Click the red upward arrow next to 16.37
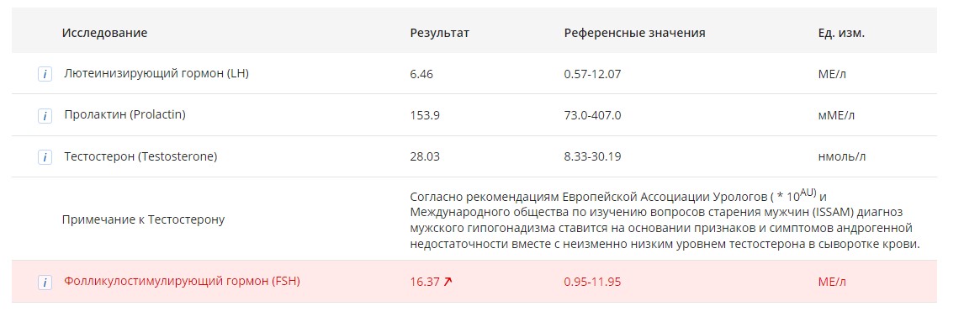The width and height of the screenshot is (980, 317). (x=448, y=282)
